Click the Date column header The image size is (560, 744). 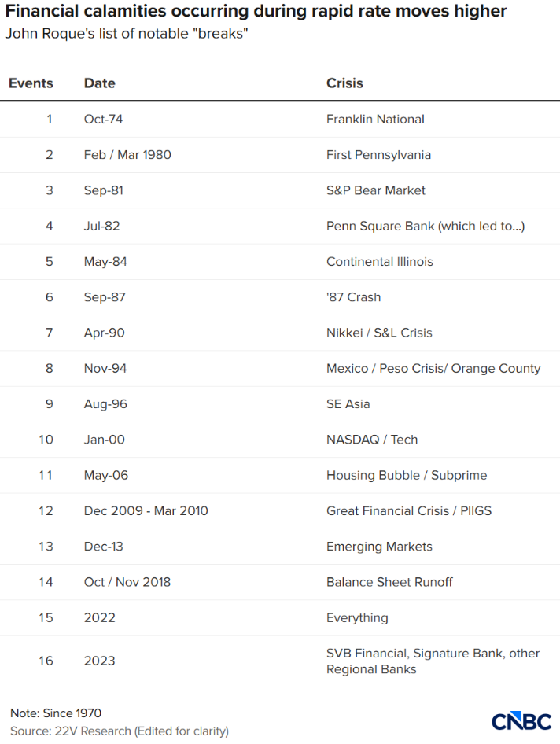coord(100,83)
